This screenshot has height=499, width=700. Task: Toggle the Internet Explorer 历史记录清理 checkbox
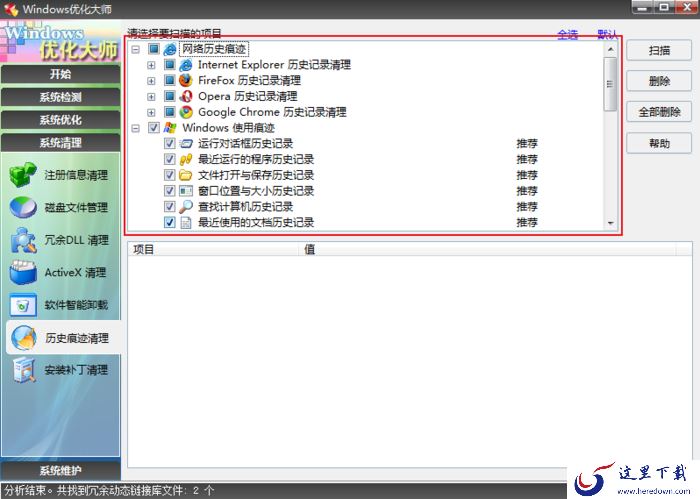[169, 65]
